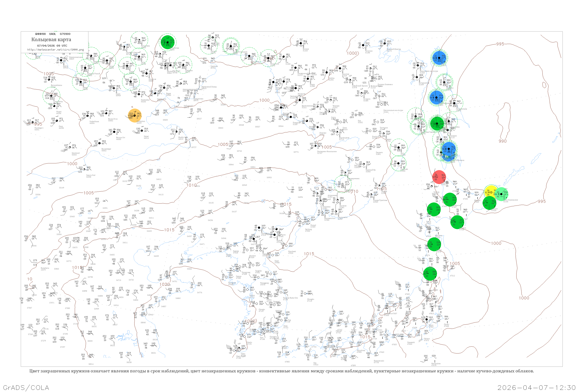Screen dimensions: 588x392
Task: Click the red station circle near Wakkanai
Action: pyautogui.click(x=439, y=177)
